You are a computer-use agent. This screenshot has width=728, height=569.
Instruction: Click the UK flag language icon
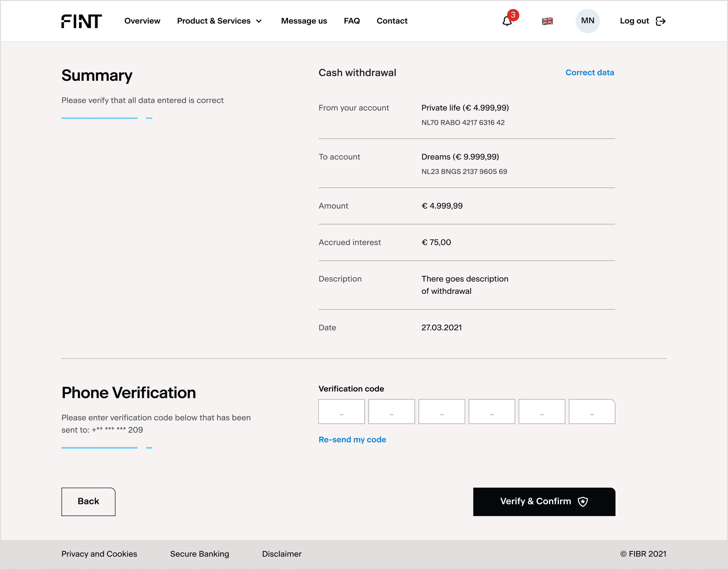(x=547, y=21)
